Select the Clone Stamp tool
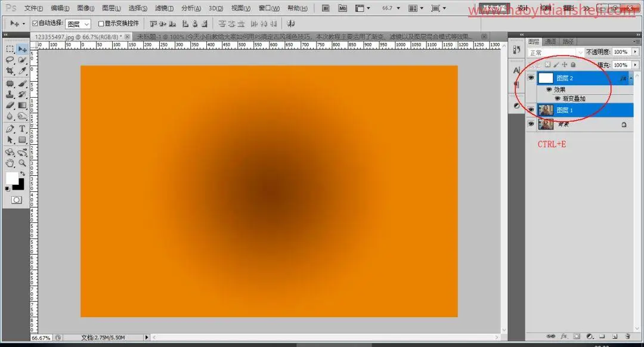Screen dimensions: 644x347 10,94
